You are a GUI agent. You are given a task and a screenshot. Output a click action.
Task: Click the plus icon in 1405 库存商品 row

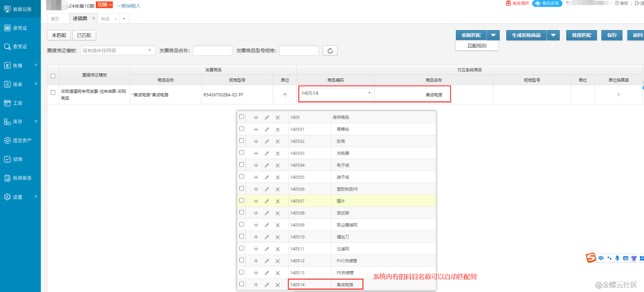coord(256,117)
